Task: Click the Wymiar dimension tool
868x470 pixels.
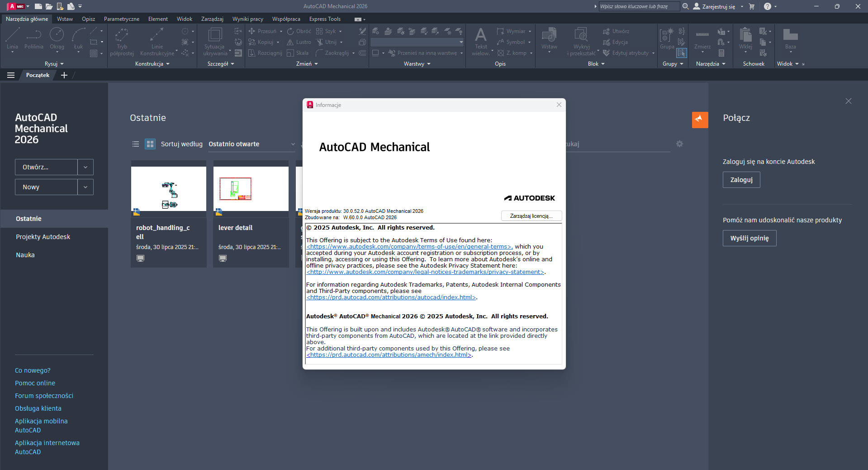Action: pos(511,31)
